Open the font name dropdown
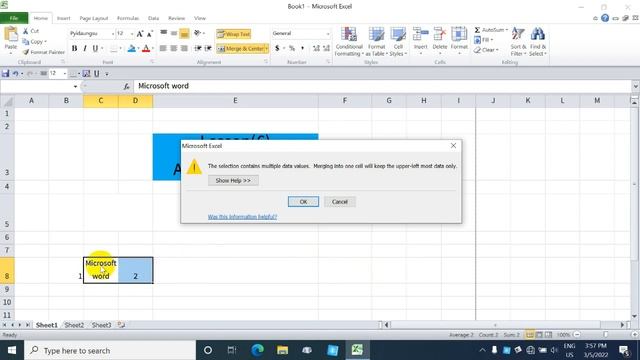The image size is (640, 360). 113,33
